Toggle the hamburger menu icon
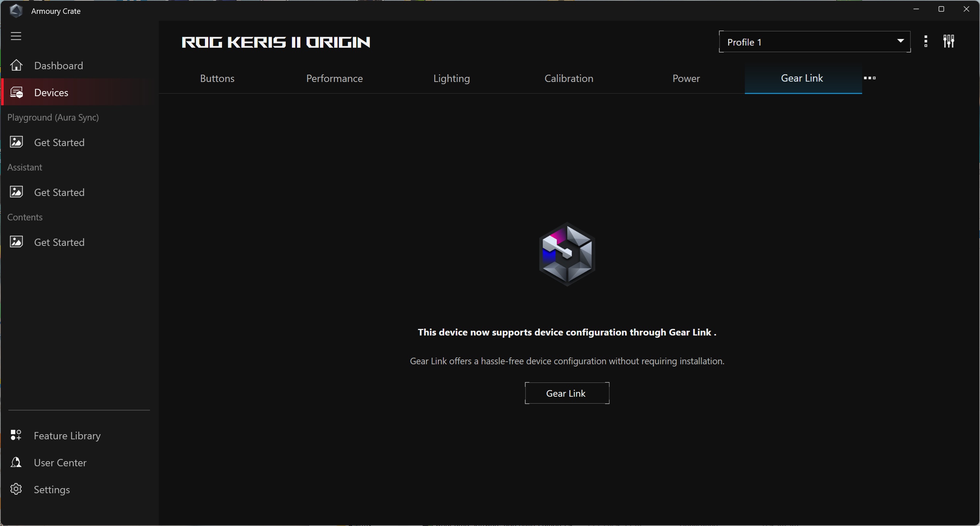This screenshot has height=526, width=980. 16,36
